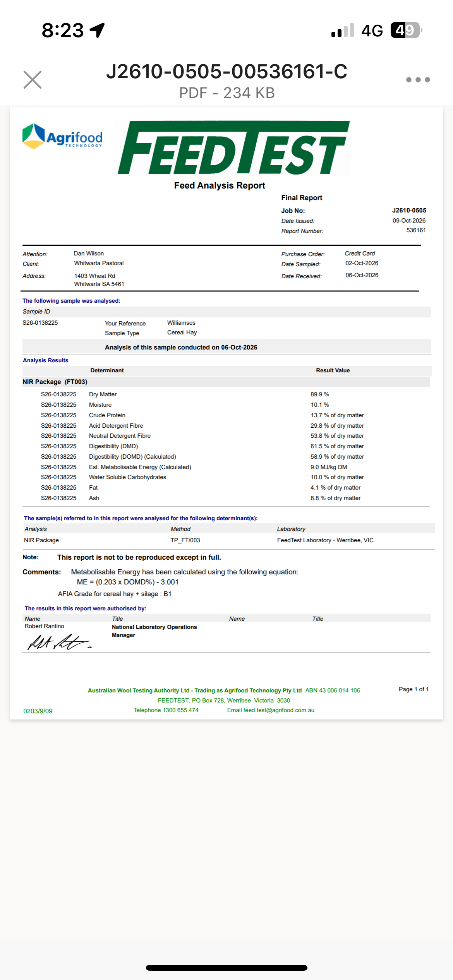Viewport: 453px width, 980px height.
Task: Select the Water Soluble Carbohydrates value 10.0 %
Action: pos(337,477)
